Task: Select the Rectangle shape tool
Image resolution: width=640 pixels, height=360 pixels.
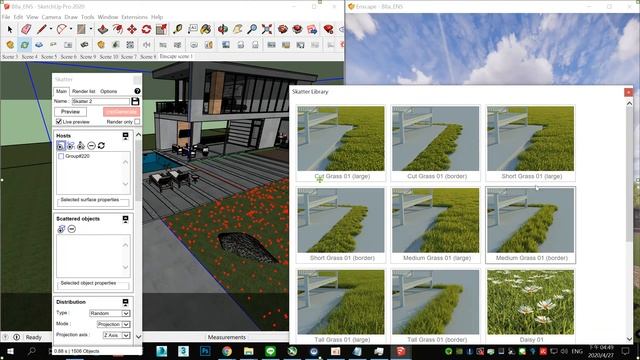Action: click(81, 29)
